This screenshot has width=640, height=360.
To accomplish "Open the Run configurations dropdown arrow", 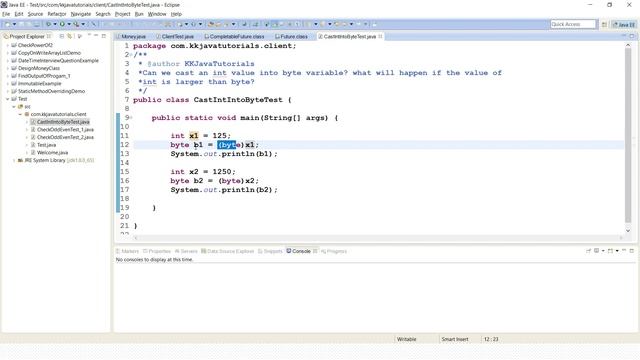I will click(x=69, y=24).
